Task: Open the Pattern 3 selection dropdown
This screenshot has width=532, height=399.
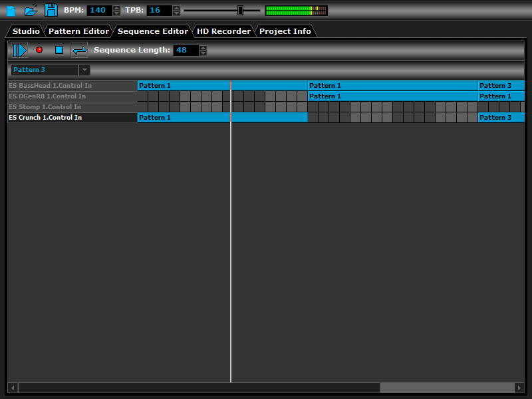Action: (x=84, y=69)
